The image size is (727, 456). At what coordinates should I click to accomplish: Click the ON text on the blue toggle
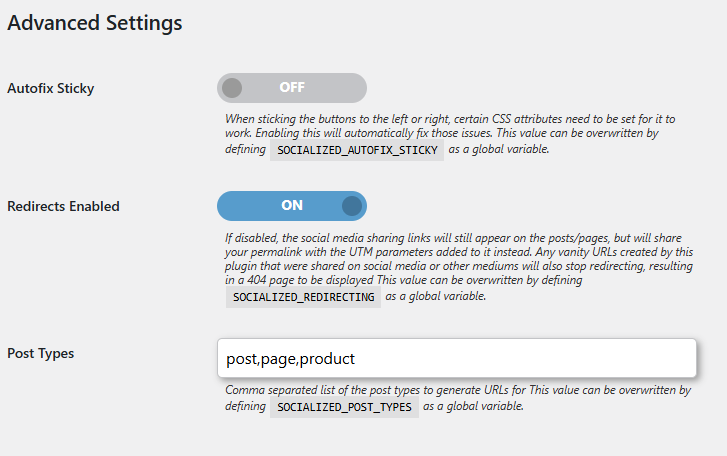tap(292, 206)
